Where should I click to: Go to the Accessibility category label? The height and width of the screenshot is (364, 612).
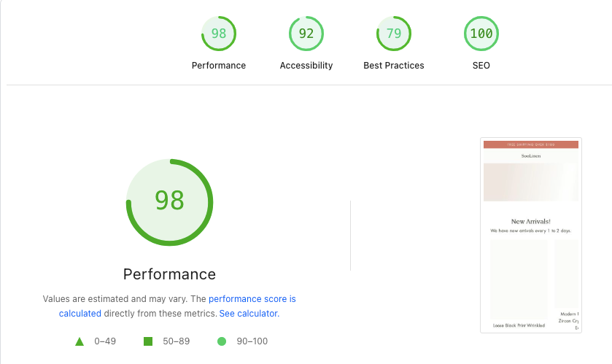[306, 66]
